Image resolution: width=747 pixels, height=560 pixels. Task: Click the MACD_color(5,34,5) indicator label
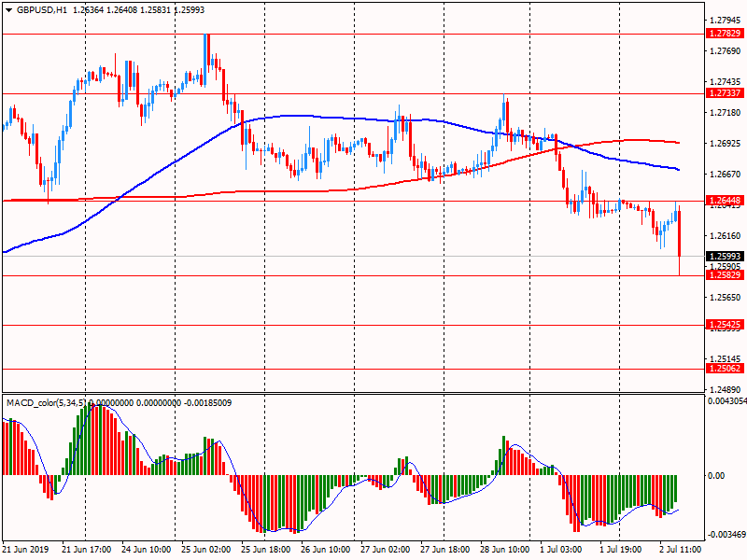point(47,403)
